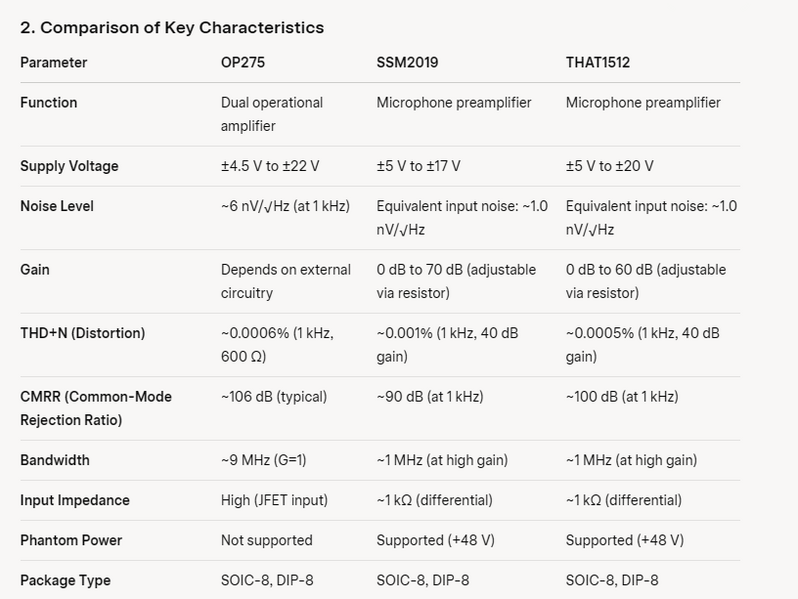
Task: Click the "Function" row label
Action: point(48,102)
